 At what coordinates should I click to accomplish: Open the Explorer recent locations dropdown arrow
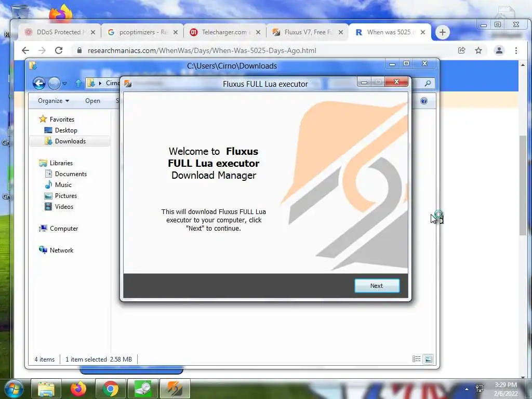(x=64, y=84)
